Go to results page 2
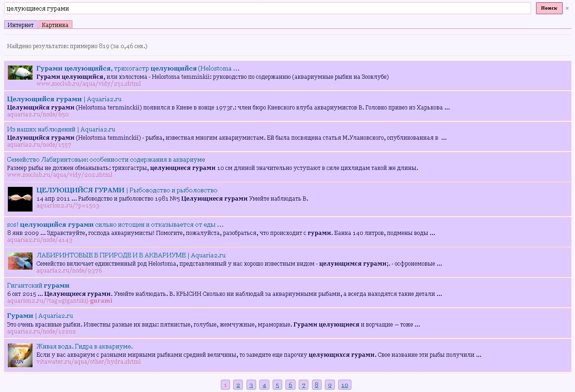 coord(238,385)
